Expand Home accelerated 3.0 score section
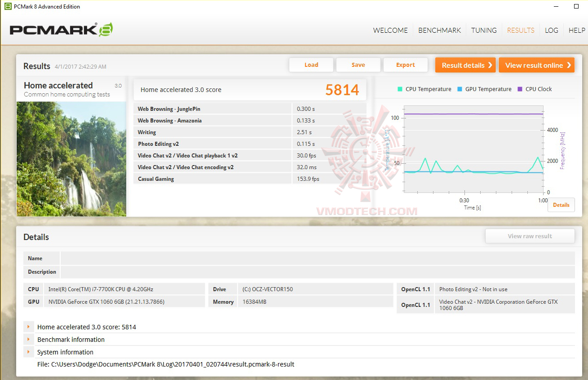Viewport: 588px width, 380px height. (28, 327)
